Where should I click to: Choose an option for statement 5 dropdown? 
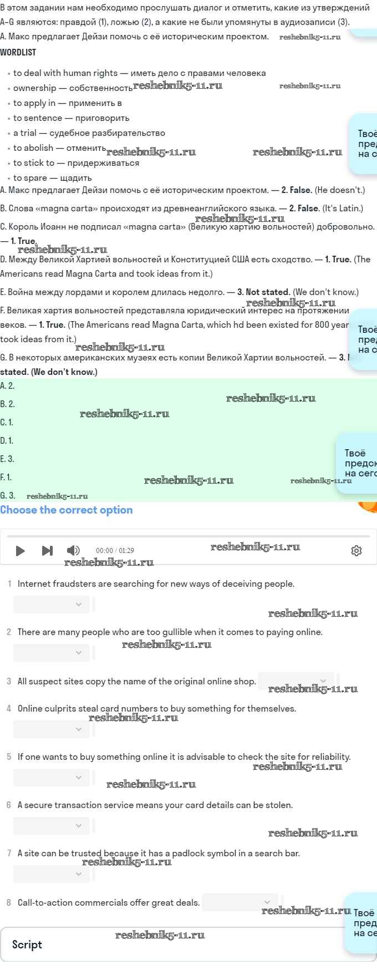pyautogui.click(x=52, y=778)
